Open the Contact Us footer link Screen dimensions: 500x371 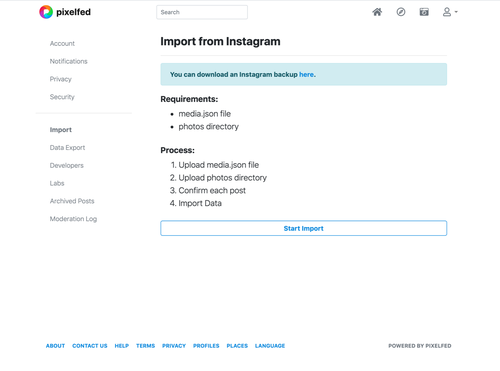pyautogui.click(x=90, y=346)
